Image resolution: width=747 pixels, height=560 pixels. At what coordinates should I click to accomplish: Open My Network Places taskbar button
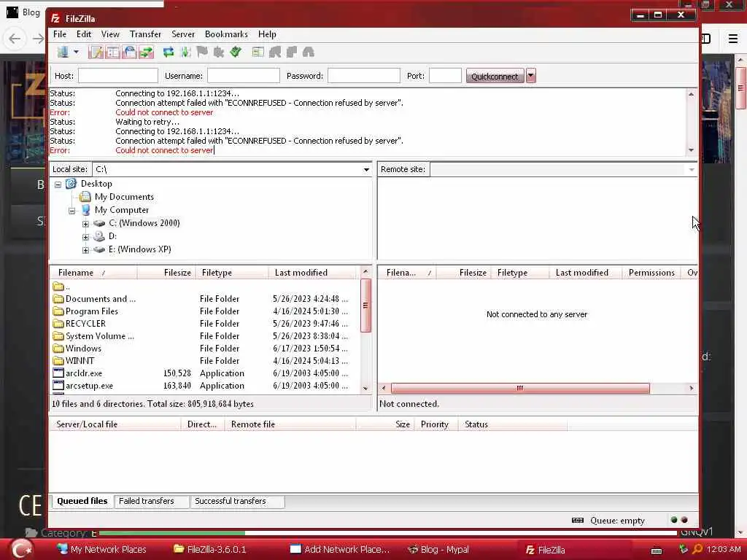[x=101, y=550]
